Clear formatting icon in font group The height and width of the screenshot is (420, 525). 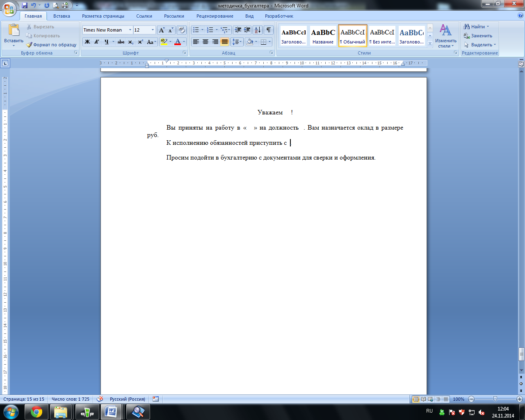click(182, 30)
